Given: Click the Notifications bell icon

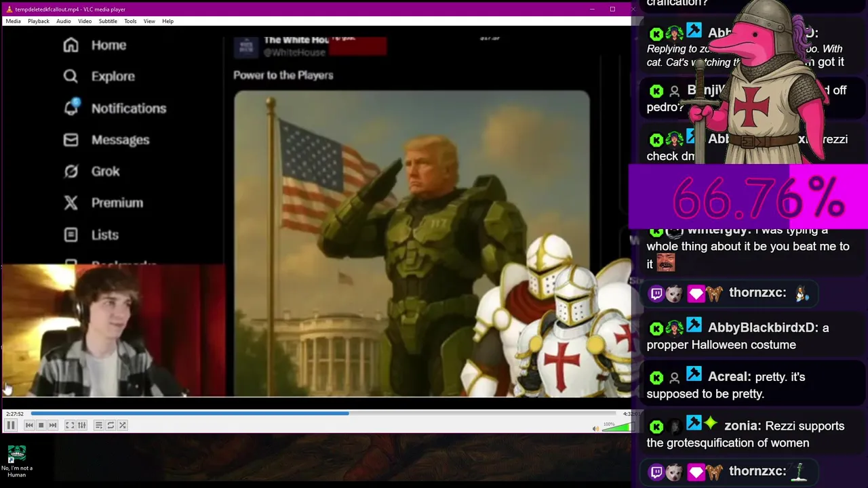Looking at the screenshot, I should 71,107.
